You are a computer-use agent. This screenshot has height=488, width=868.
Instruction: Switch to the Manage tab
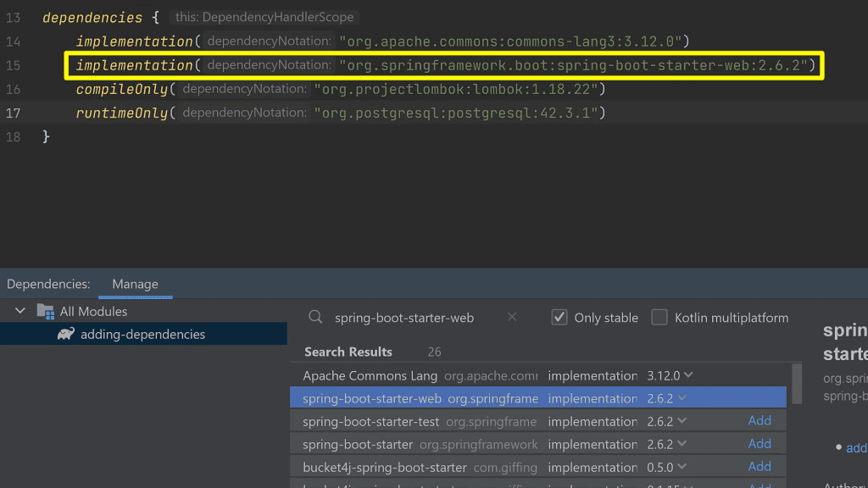[x=135, y=284]
